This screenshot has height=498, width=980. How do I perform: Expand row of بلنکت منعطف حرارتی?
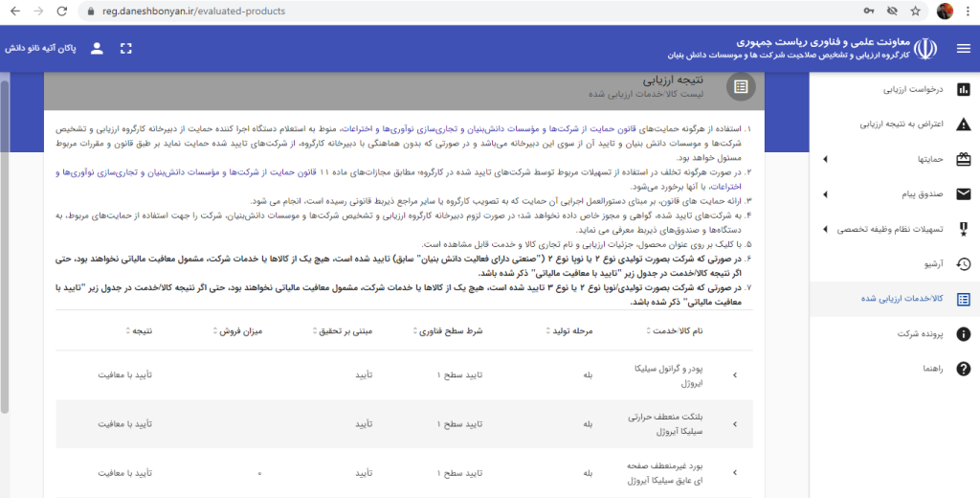(735, 424)
